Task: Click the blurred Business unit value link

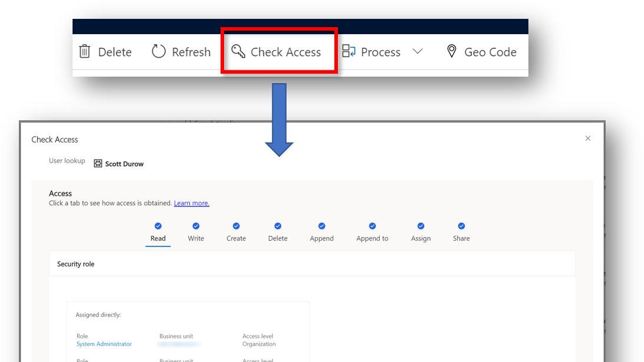Action: coord(179,344)
